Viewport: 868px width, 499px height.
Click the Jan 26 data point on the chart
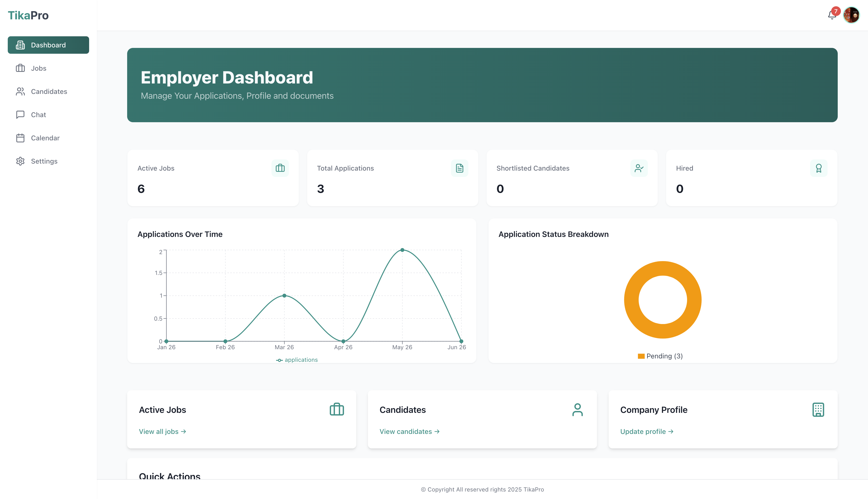[x=166, y=341]
